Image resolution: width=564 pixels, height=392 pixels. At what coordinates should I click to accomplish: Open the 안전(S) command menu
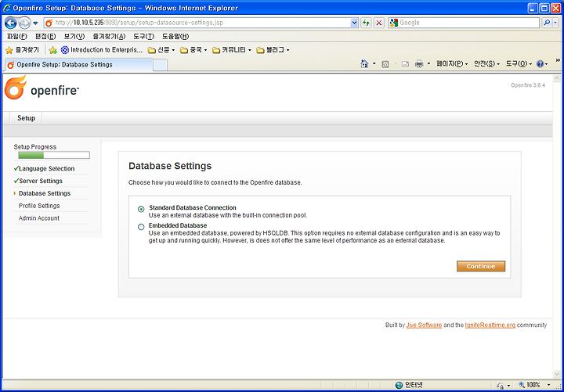pos(486,64)
